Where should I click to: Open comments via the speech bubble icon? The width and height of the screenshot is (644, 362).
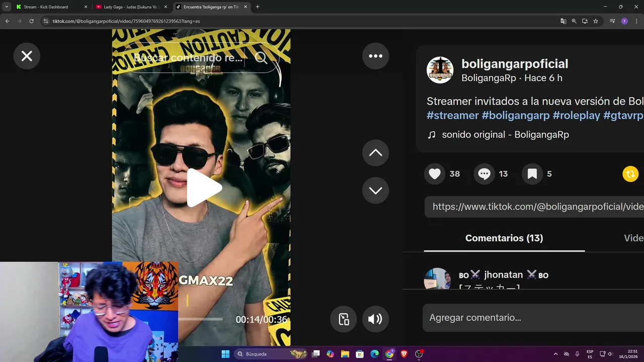[484, 174]
